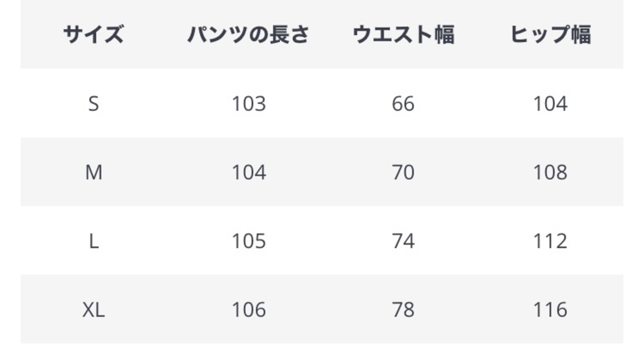Select the waist width value 78
The image size is (644, 346).
(403, 310)
